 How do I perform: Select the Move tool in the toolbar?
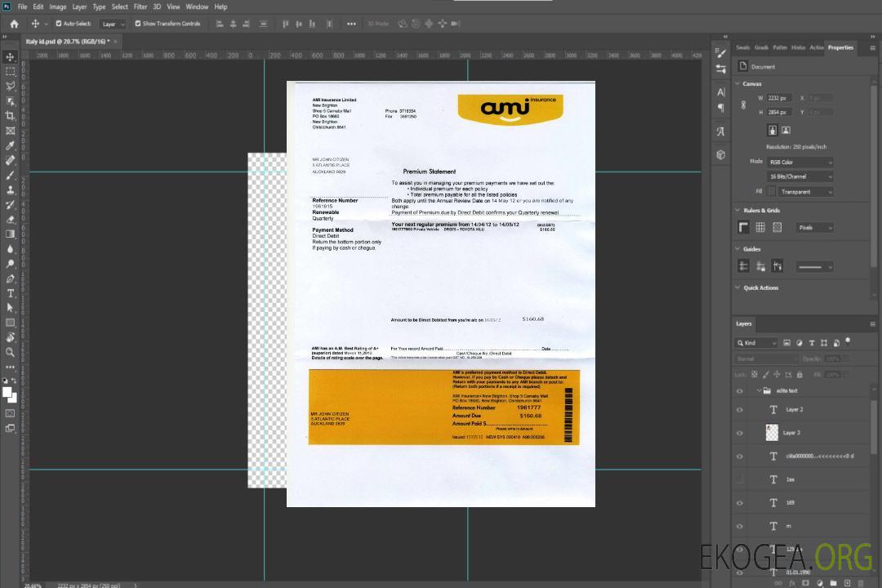(x=10, y=56)
